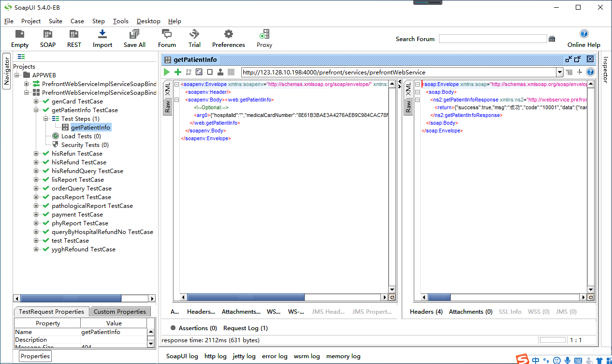
Task: Create a new SOAP project
Action: pyautogui.click(x=47, y=38)
